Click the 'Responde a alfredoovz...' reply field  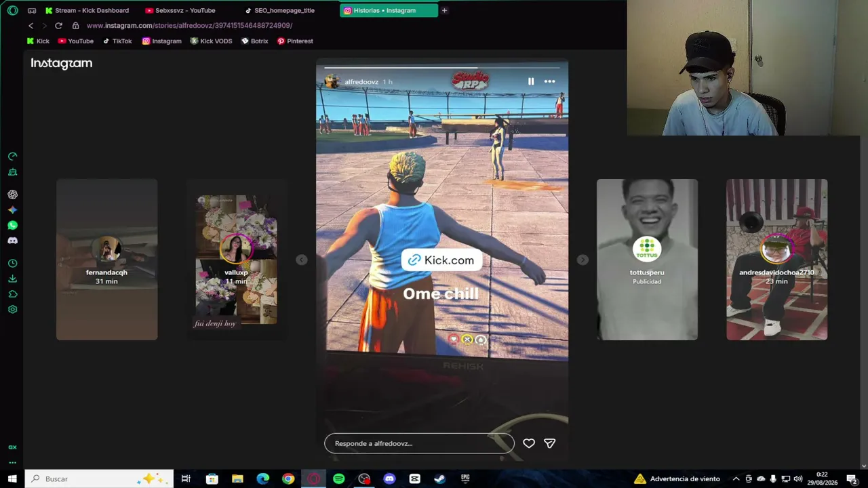[419, 443]
